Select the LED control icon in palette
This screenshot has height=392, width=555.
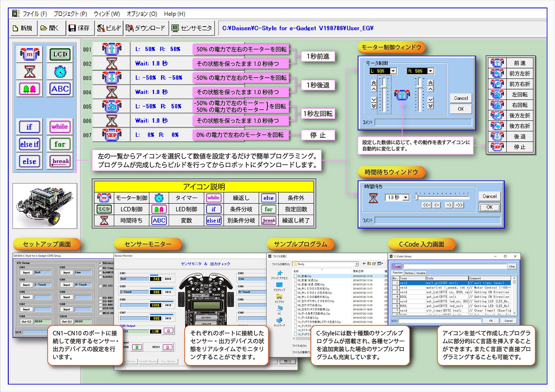pyautogui.click(x=30, y=89)
